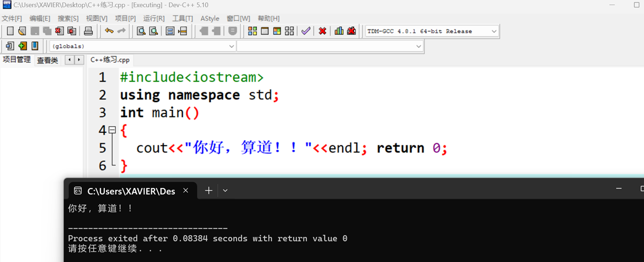
Task: Click the Goto function toolbar icon
Action: (x=170, y=31)
